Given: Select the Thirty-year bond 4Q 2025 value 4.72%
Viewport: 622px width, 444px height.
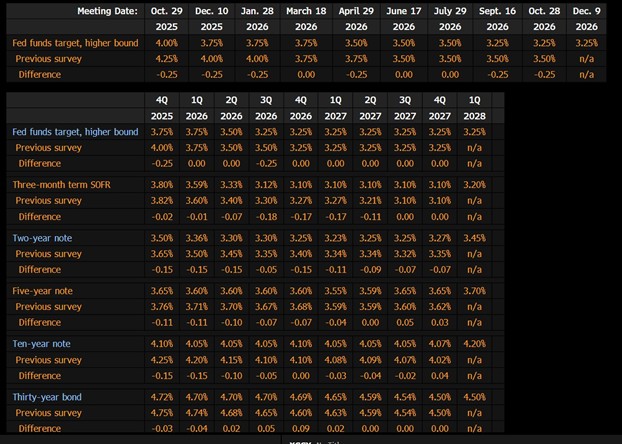Looking at the screenshot, I should 162,397.
